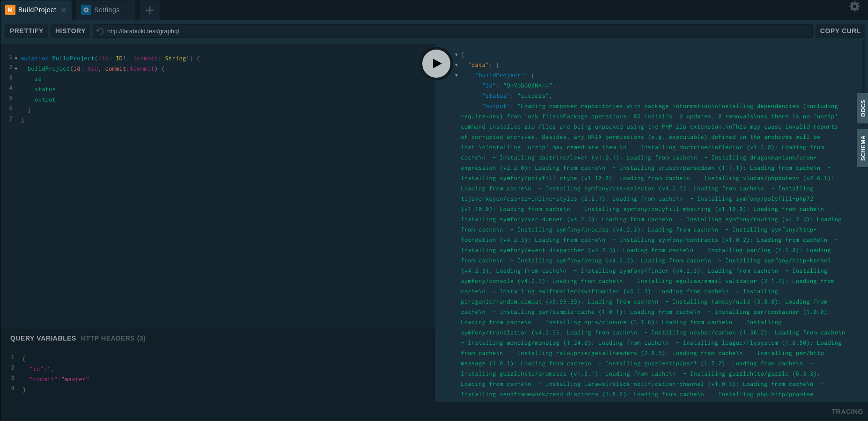Screen dimensions: 868x421
Task: Close the BuildProject tab
Action: [64, 10]
